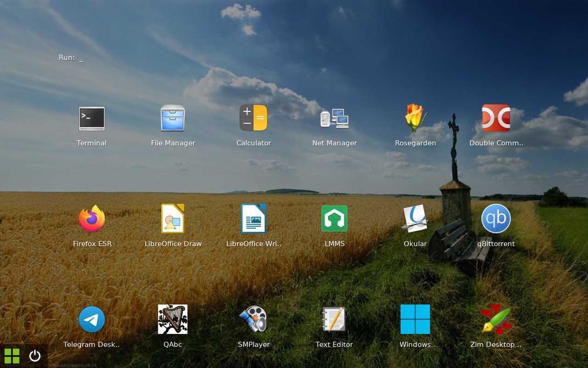Click the "Windows" label

(x=415, y=344)
